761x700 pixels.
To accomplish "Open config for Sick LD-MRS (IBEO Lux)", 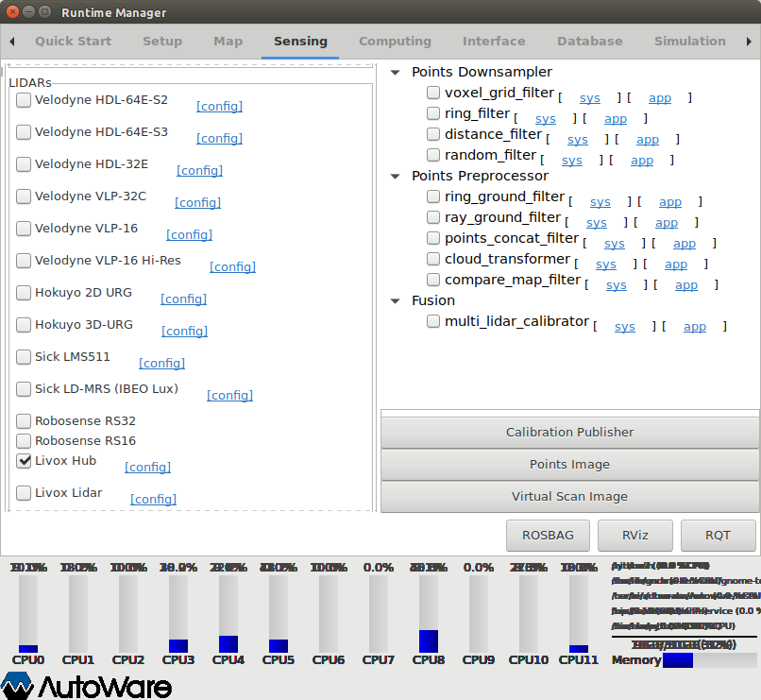I will pyautogui.click(x=229, y=395).
